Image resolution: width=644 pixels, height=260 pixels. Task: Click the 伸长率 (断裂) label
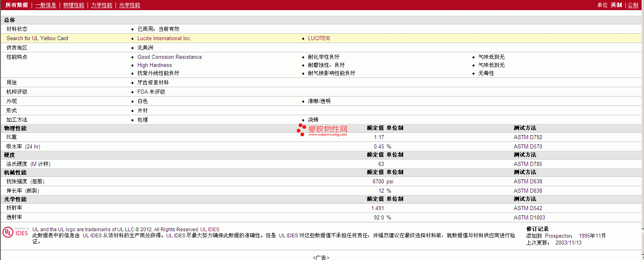click(x=23, y=191)
